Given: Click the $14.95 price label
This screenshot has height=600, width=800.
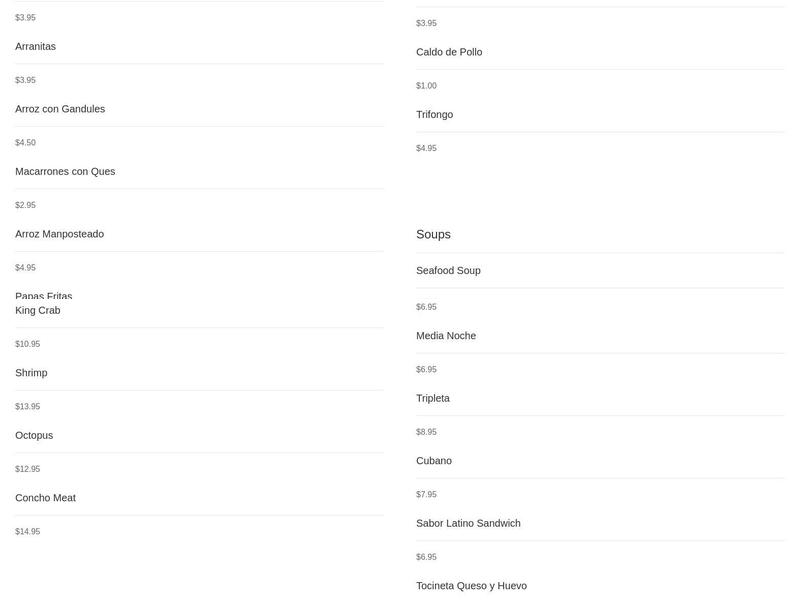Looking at the screenshot, I should pyautogui.click(x=28, y=532).
